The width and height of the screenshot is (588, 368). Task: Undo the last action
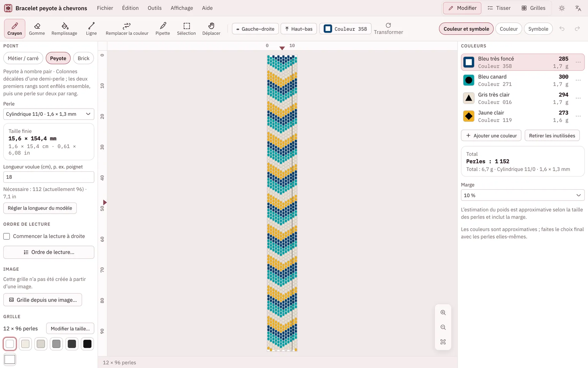(x=562, y=29)
